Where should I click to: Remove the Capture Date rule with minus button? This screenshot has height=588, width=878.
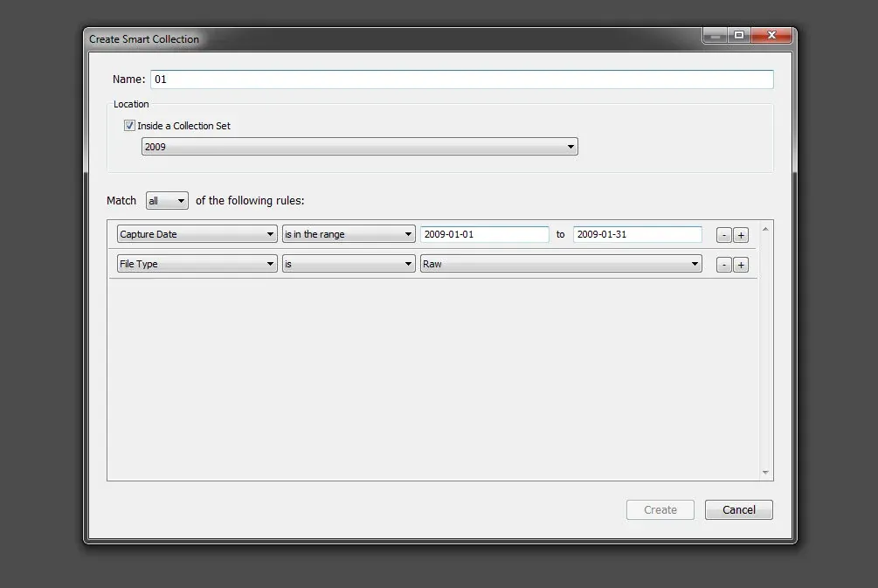723,235
